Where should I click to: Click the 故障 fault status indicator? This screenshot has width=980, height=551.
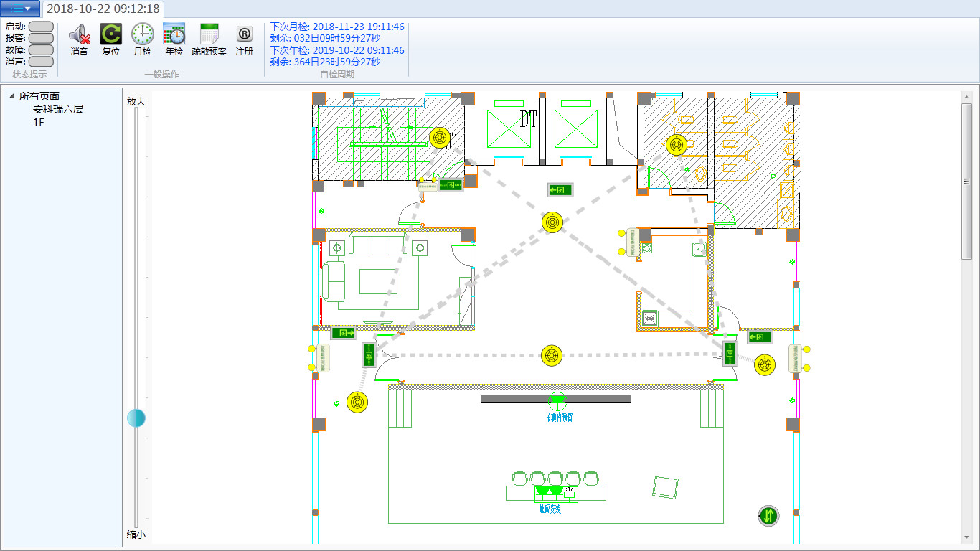pos(41,50)
